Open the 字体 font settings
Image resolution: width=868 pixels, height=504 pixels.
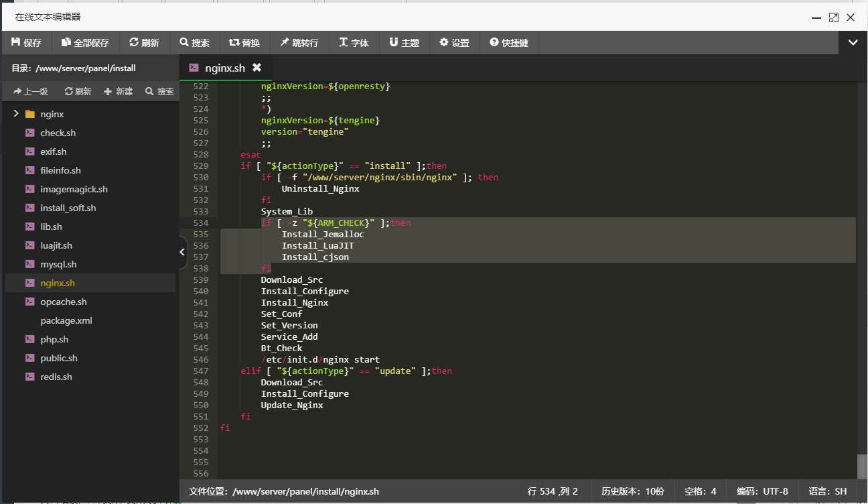(x=354, y=43)
